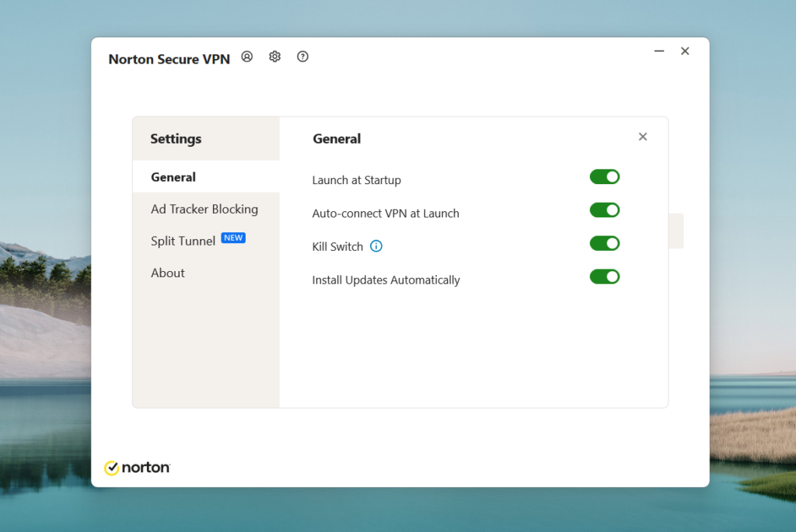
Task: Open the account profile icon
Action: coord(246,56)
